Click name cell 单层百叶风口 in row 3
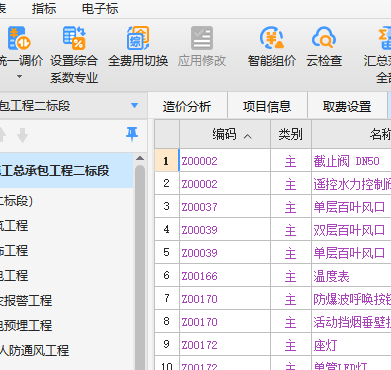391x370 pixels. coord(349,207)
